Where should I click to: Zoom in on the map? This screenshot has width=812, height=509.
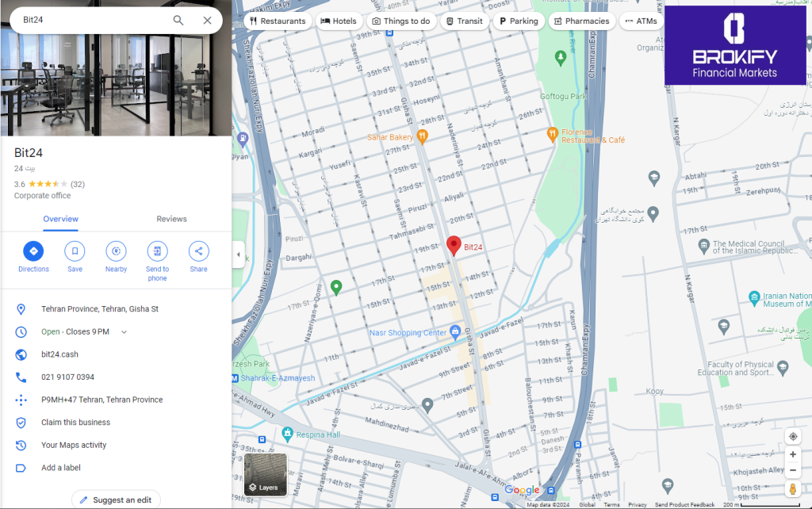[x=792, y=454]
